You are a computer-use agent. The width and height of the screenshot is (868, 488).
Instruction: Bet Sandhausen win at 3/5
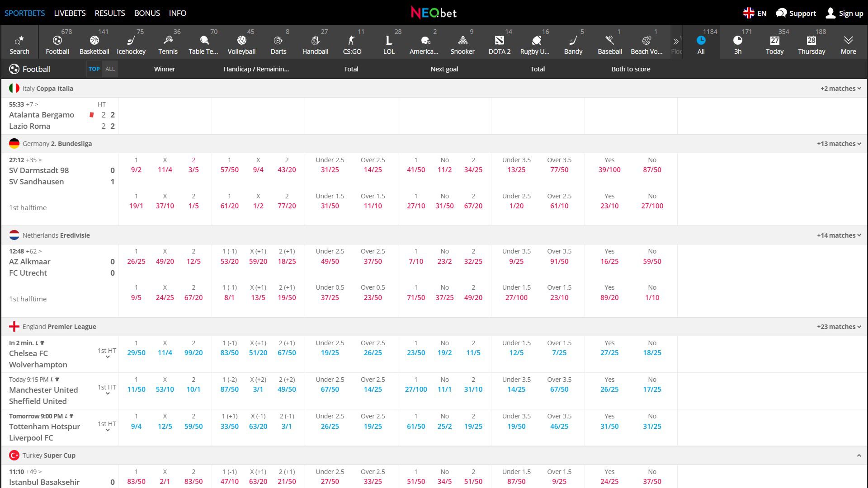[x=193, y=170]
